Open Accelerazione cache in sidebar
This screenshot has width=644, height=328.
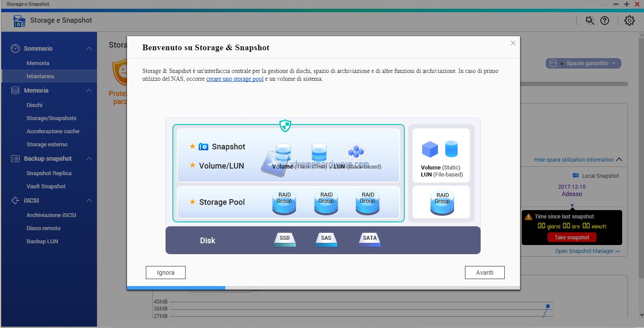click(53, 131)
